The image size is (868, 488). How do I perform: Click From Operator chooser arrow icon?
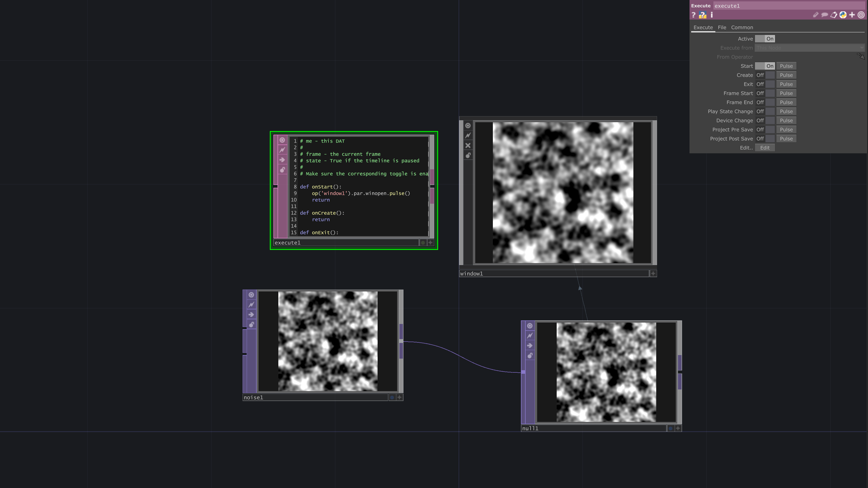pos(861,56)
